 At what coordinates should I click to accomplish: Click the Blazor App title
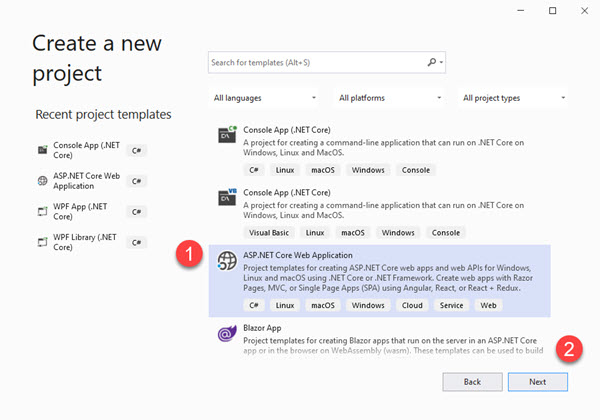(x=262, y=328)
